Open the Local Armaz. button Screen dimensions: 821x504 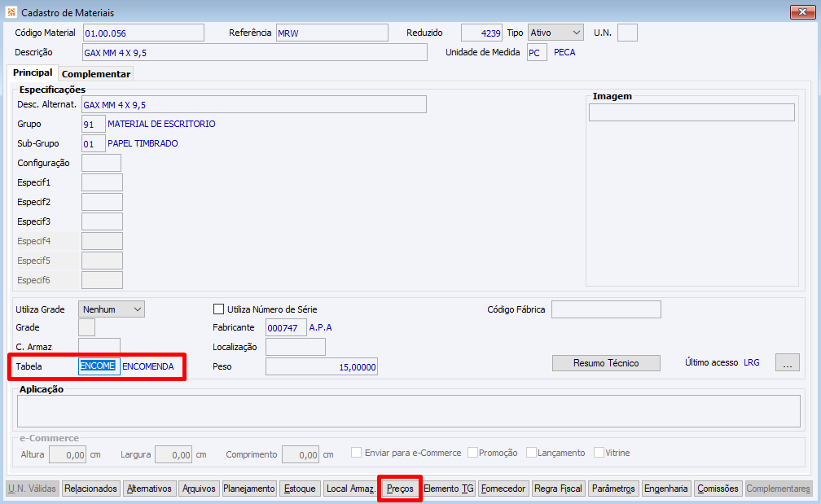tap(349, 489)
